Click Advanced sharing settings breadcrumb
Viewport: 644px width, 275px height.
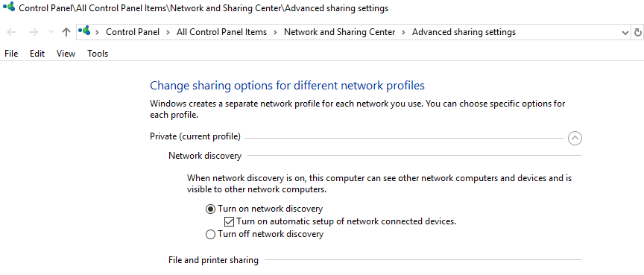pos(464,32)
